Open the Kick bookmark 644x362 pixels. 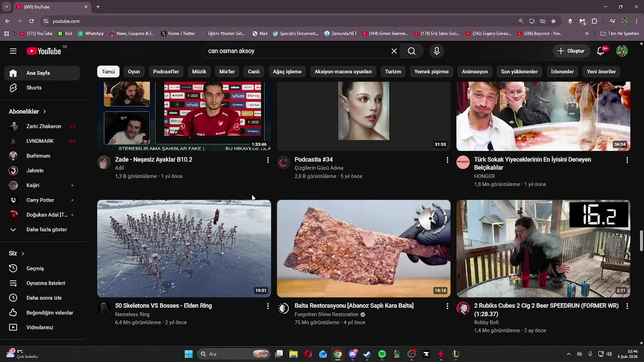pos(65,34)
